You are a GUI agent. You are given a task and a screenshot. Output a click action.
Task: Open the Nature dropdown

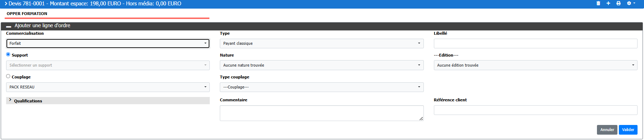click(322, 65)
